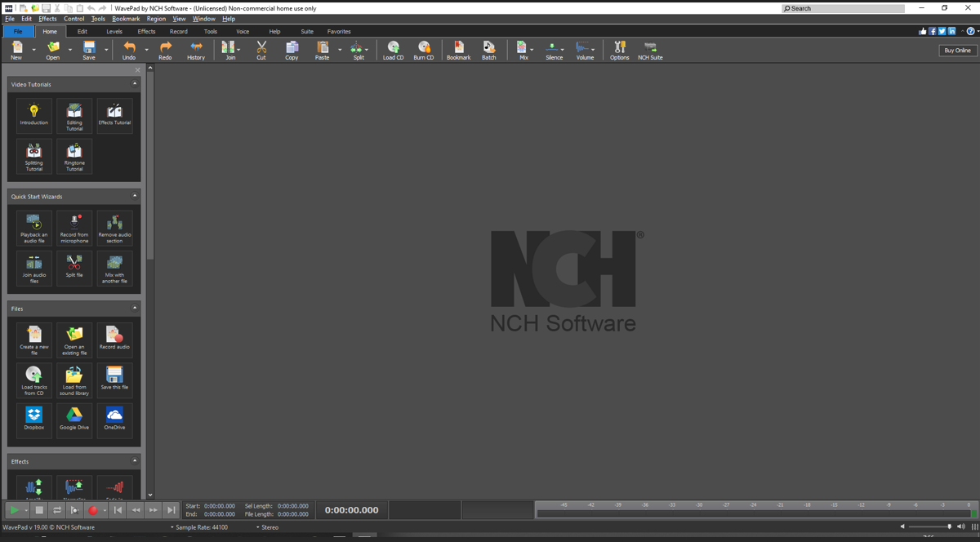
Task: Start the Join audio files wizard
Action: (34, 268)
